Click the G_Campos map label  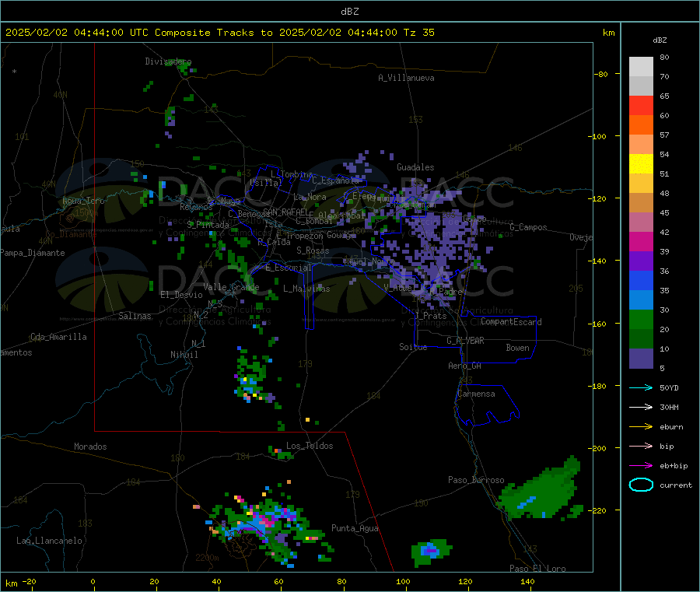528,227
